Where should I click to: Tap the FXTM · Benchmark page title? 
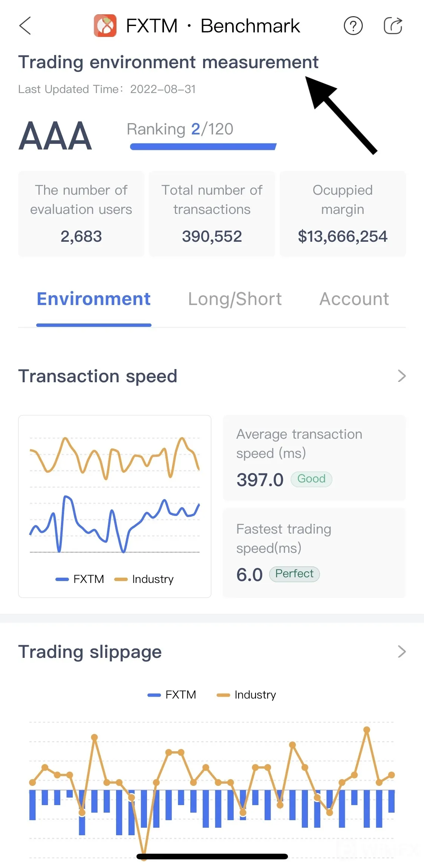pos(213,26)
